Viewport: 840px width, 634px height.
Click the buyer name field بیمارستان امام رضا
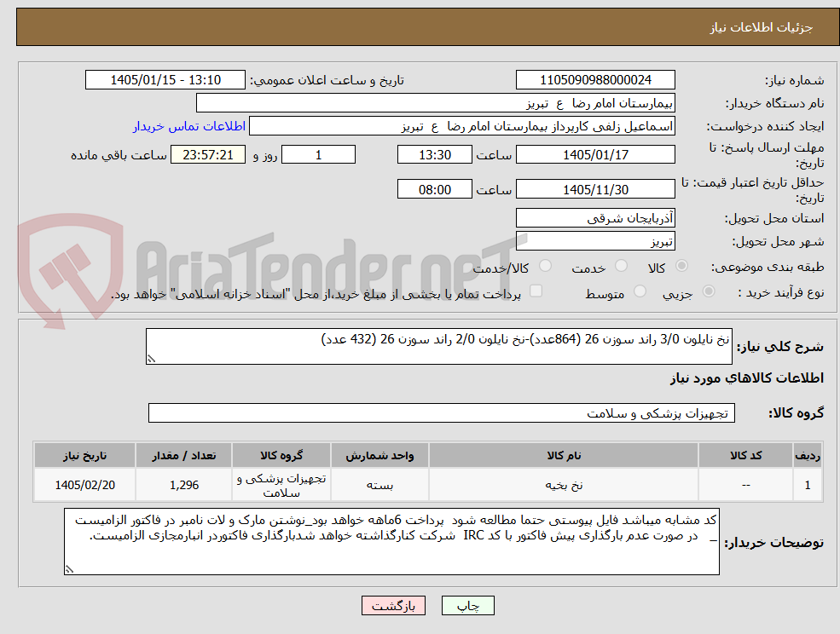pyautogui.click(x=436, y=103)
